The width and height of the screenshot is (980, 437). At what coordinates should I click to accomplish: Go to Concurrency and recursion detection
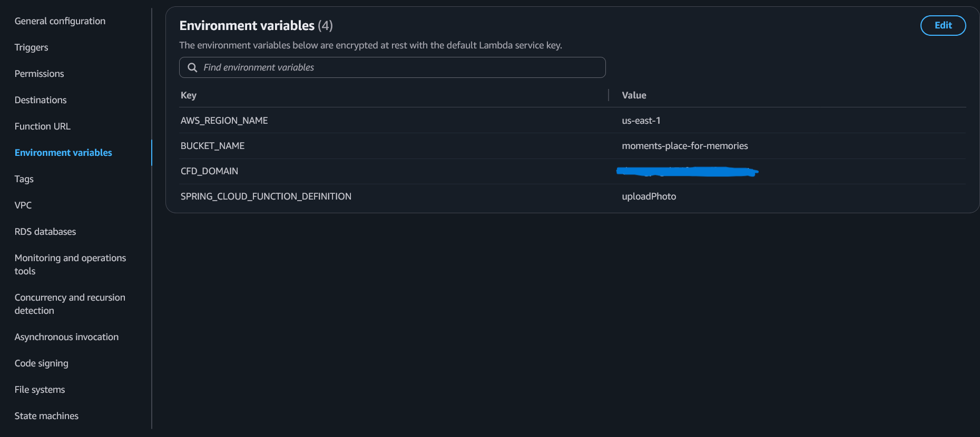70,304
